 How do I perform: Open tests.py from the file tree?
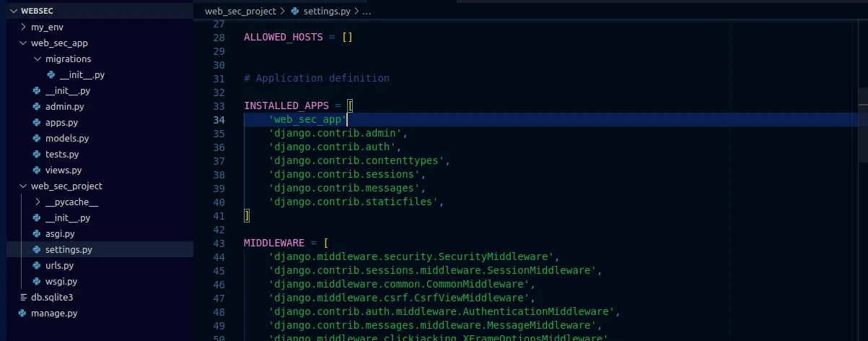coord(62,155)
